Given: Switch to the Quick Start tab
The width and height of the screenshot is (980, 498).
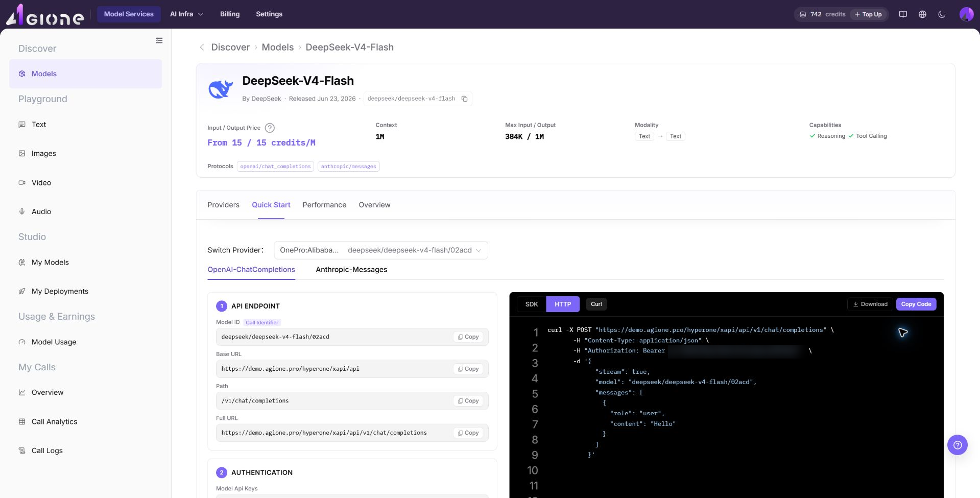Looking at the screenshot, I should pyautogui.click(x=271, y=205).
